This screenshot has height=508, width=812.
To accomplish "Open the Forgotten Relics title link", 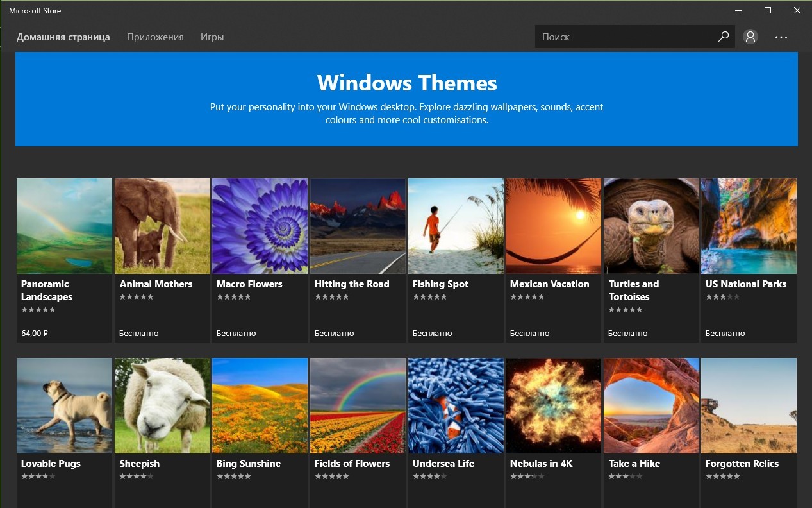I will pos(742,464).
